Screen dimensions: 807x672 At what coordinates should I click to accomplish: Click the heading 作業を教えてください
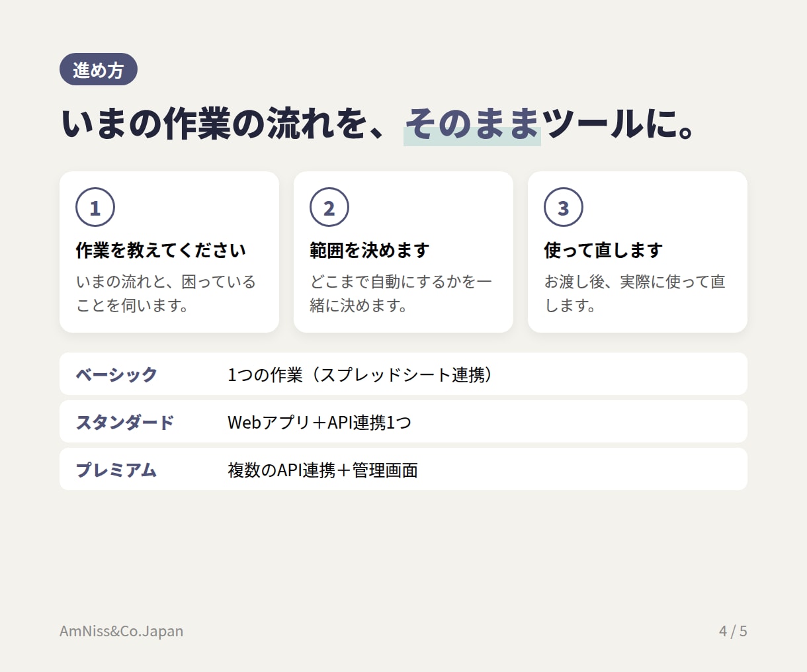pyautogui.click(x=161, y=250)
